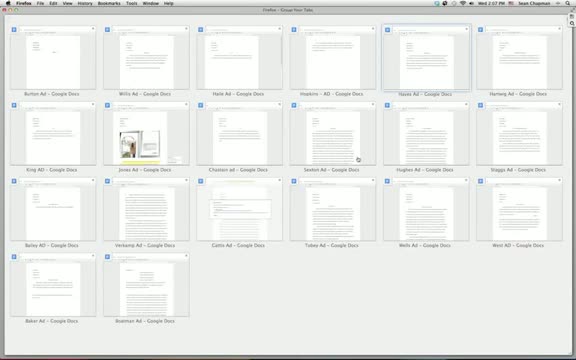
Task: Click the volume icon in the menu bar
Action: (x=471, y=3)
